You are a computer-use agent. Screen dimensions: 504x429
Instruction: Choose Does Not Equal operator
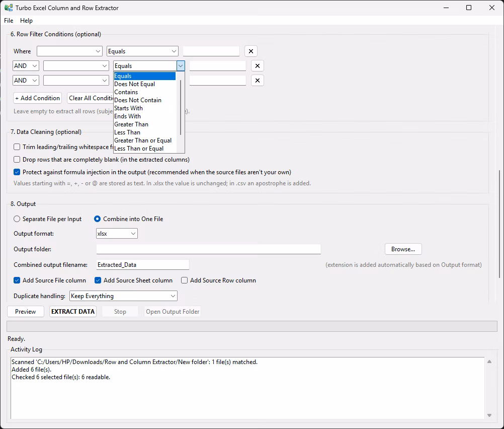[x=145, y=84]
